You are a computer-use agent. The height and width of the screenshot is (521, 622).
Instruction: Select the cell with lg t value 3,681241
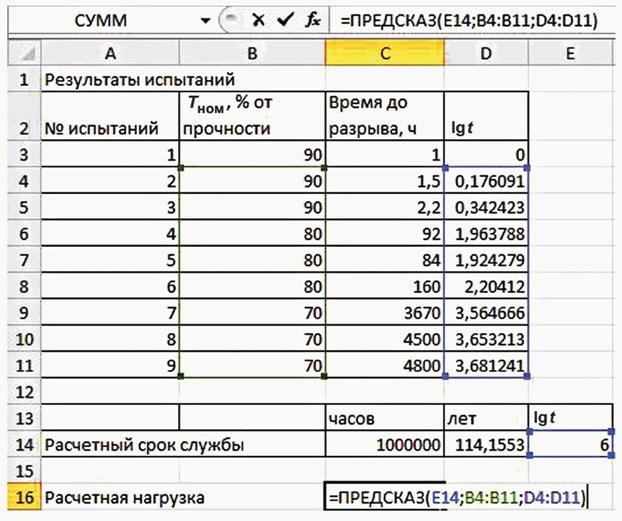pyautogui.click(x=486, y=366)
